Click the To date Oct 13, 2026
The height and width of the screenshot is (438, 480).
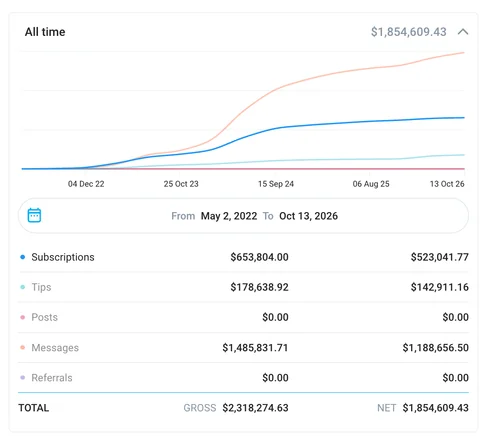click(308, 216)
